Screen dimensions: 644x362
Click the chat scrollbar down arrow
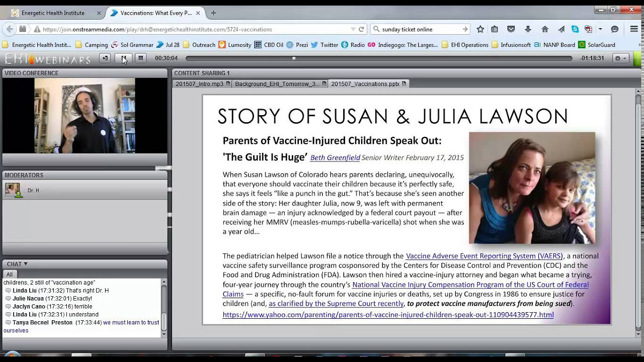tap(164, 334)
